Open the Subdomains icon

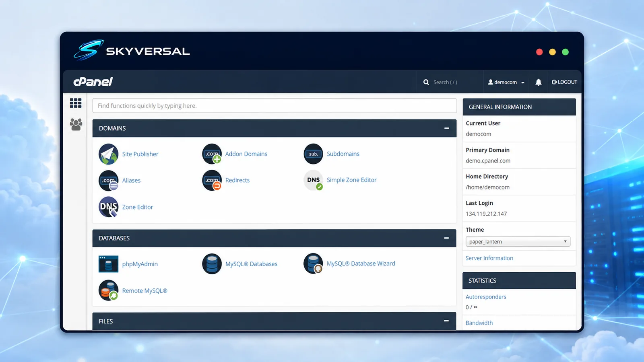pos(314,154)
